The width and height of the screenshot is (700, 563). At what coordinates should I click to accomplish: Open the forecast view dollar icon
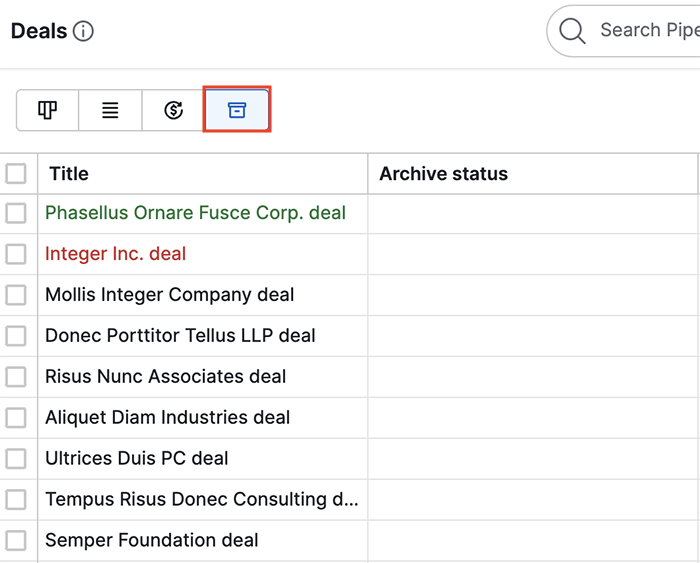pos(173,110)
